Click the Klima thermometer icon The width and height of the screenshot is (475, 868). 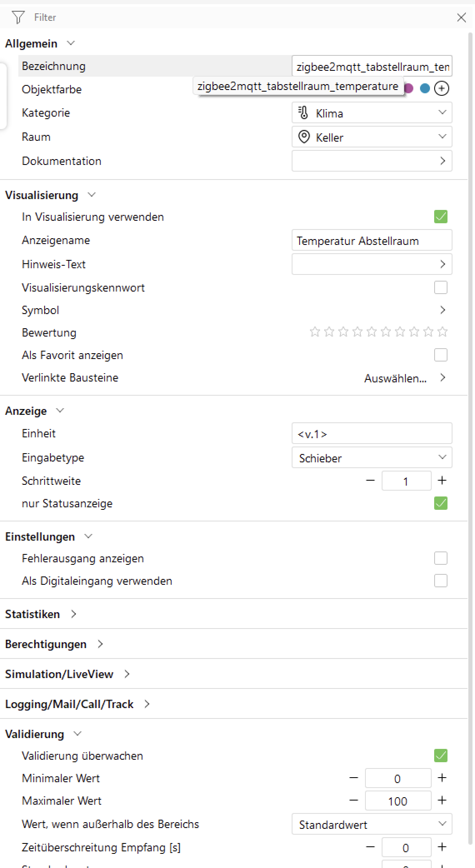303,112
